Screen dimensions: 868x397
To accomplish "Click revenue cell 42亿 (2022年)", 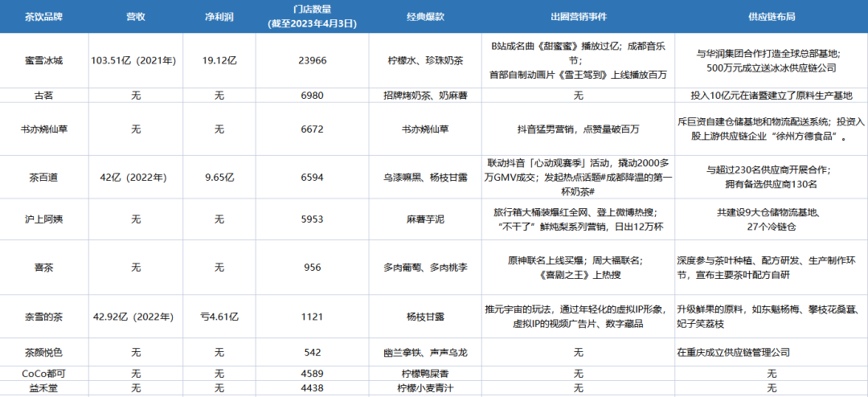I will pos(136,177).
